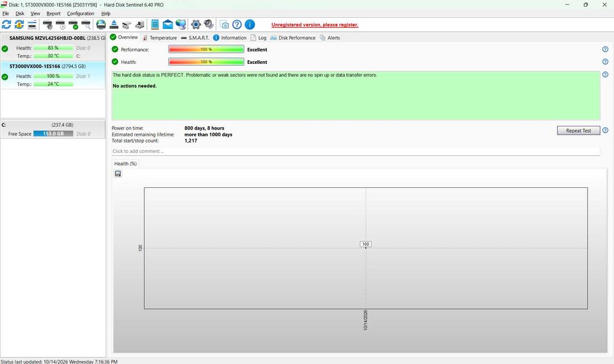Click the help icon next to Repeat Test
The image size is (614, 364).
pos(605,130)
